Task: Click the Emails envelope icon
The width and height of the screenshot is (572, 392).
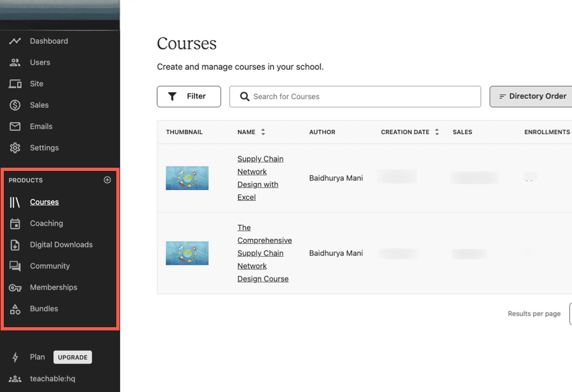Action: pyautogui.click(x=15, y=126)
